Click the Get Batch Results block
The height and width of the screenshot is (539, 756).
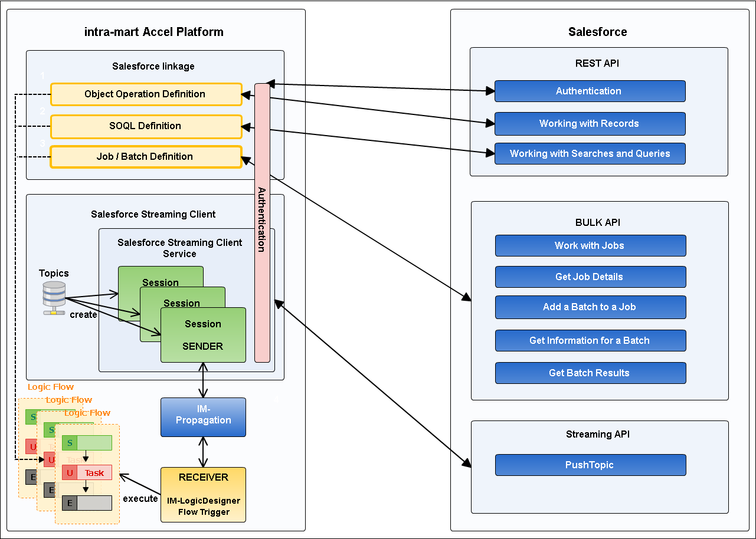(x=590, y=373)
